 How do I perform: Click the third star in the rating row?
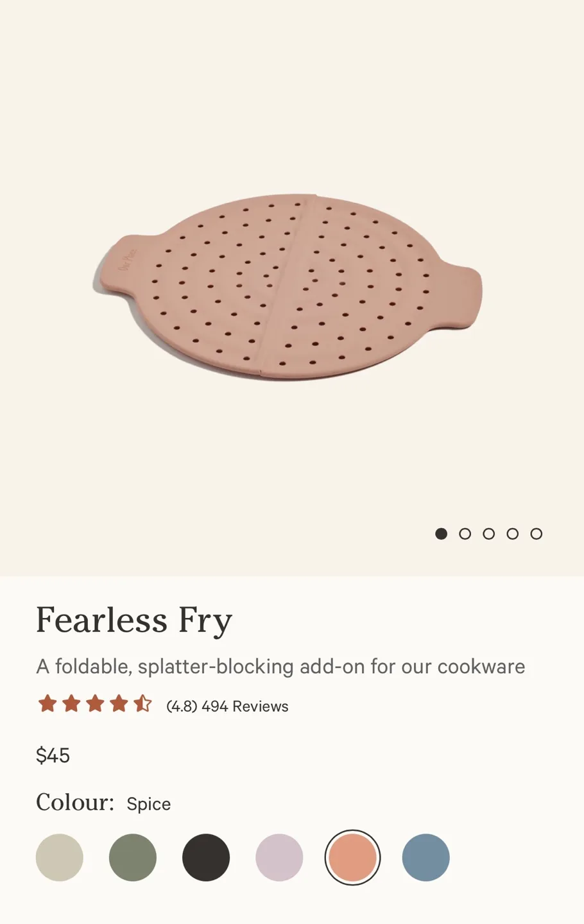pos(95,704)
